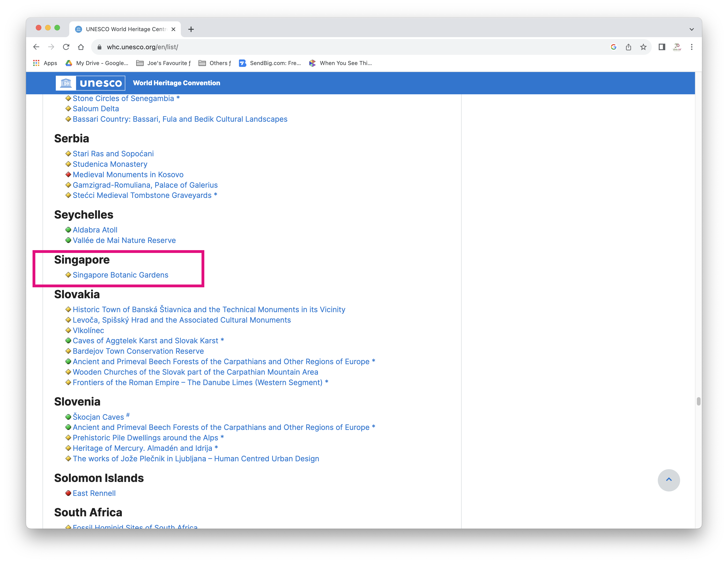Open Stari Ras and Sopoćani link

113,154
